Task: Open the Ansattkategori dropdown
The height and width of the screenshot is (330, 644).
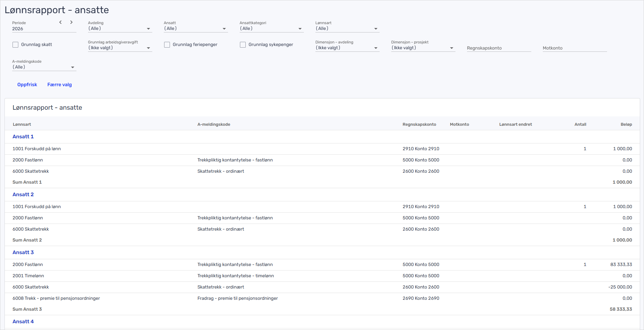Action: (x=271, y=29)
